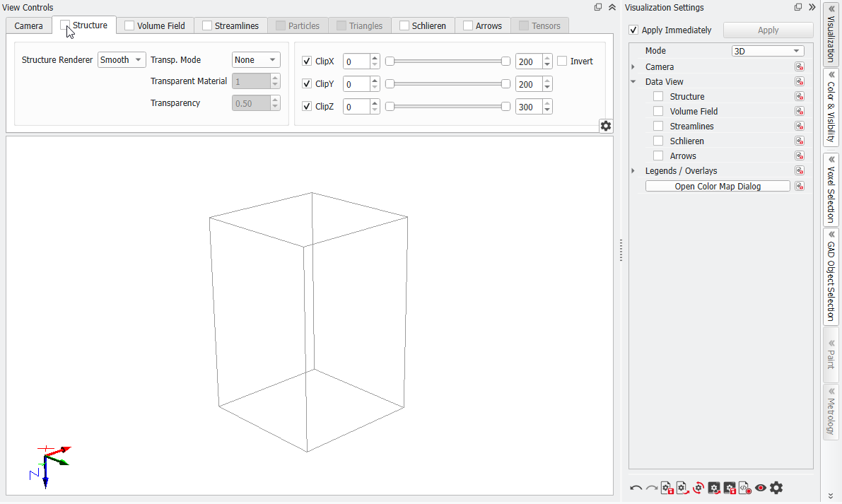Image resolution: width=842 pixels, height=504 pixels.
Task: Click the reset icon in Volume Field row
Action: 800,111
